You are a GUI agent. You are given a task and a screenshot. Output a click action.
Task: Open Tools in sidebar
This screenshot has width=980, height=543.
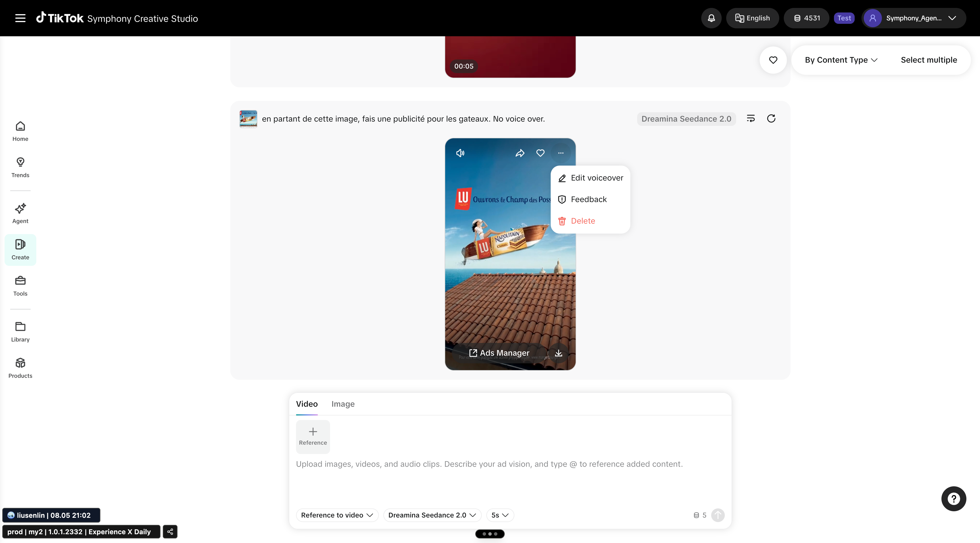coord(20,286)
